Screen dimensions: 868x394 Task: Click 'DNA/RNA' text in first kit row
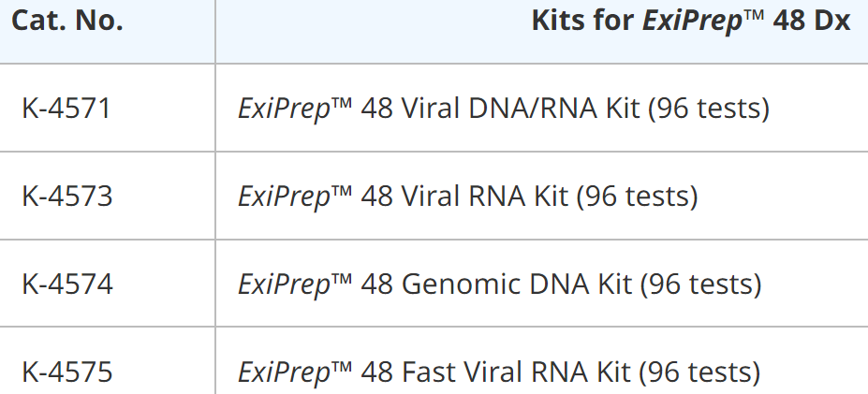pos(533,108)
